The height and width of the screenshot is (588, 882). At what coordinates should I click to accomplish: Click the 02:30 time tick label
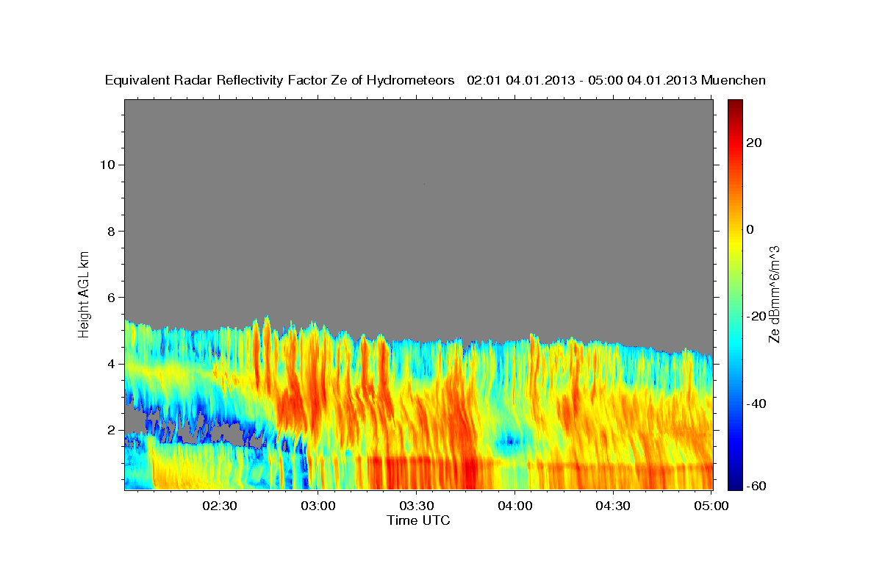point(220,506)
